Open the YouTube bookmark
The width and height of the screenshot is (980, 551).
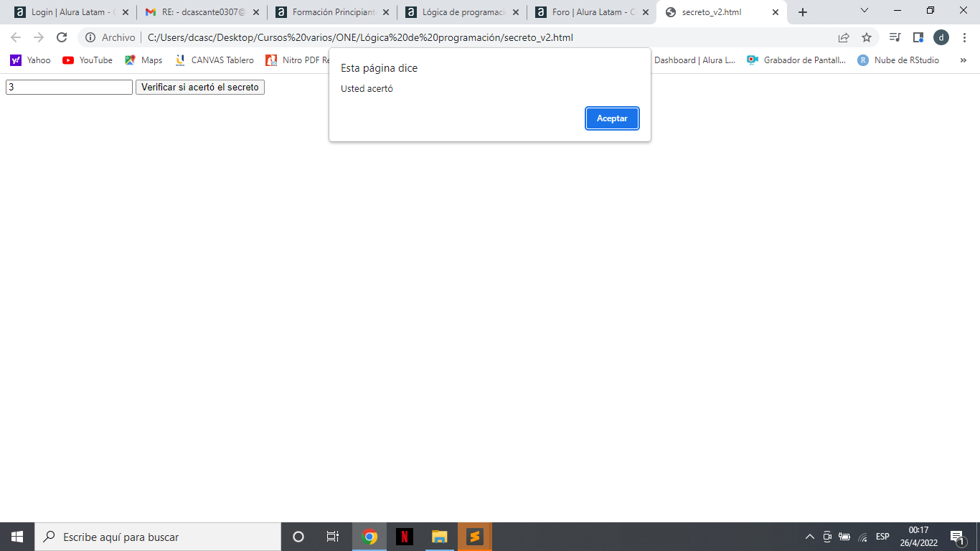[88, 60]
